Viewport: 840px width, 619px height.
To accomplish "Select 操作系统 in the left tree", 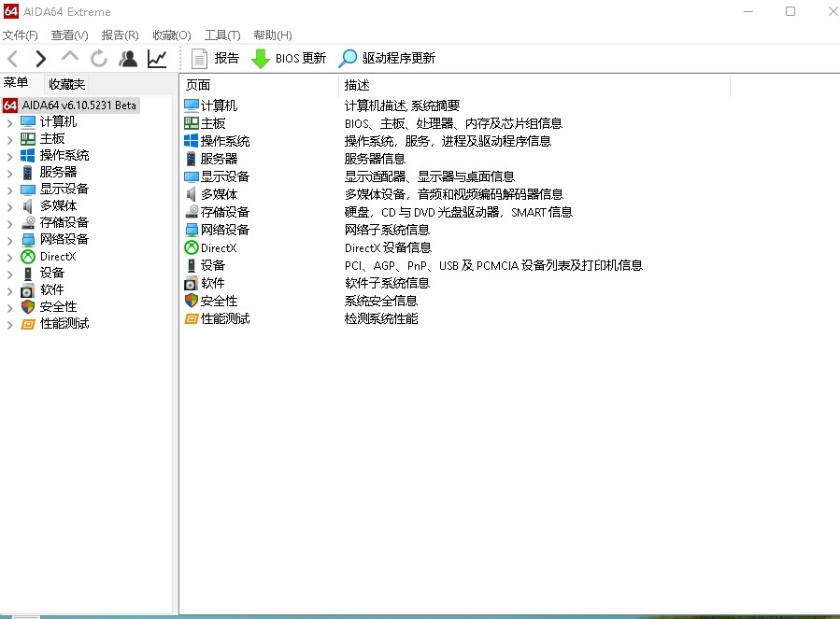I will pyautogui.click(x=64, y=155).
